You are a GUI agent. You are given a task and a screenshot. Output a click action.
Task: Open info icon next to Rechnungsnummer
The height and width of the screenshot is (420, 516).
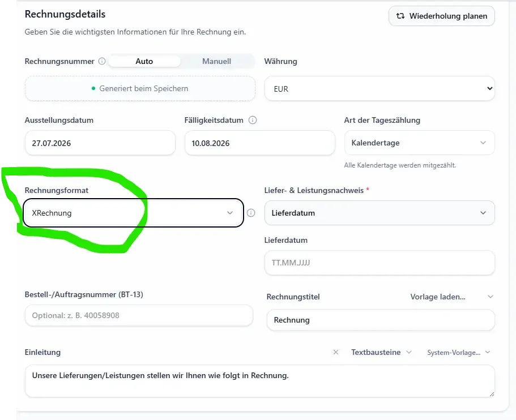tap(102, 61)
